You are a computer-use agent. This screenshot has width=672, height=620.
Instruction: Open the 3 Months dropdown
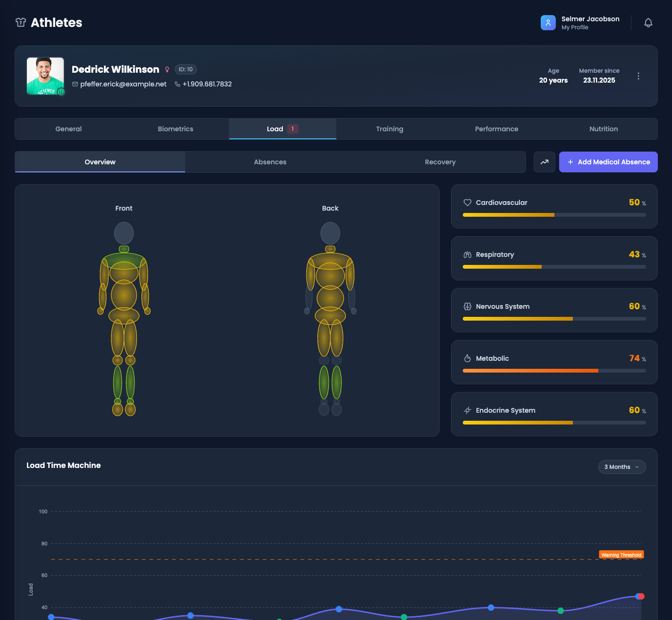point(621,467)
